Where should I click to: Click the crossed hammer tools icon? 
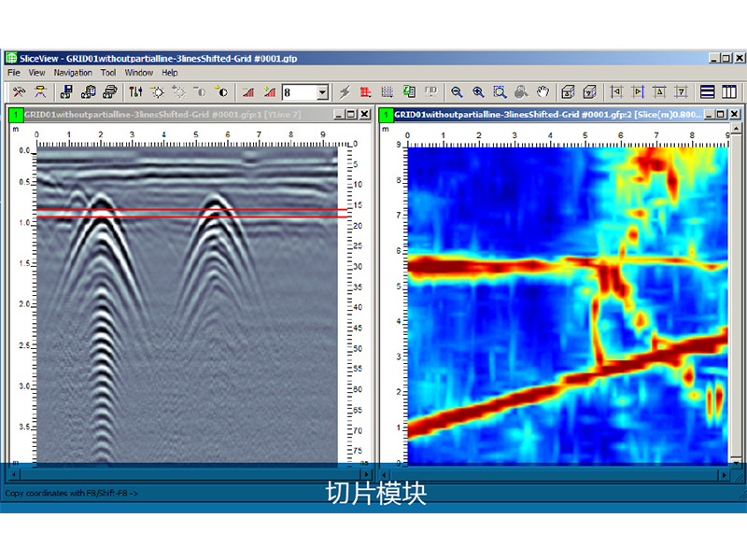tap(19, 91)
